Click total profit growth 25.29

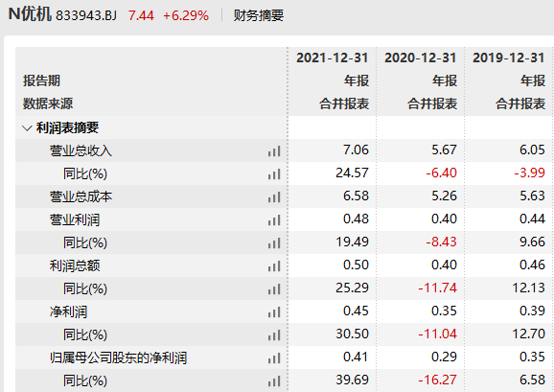point(353,288)
